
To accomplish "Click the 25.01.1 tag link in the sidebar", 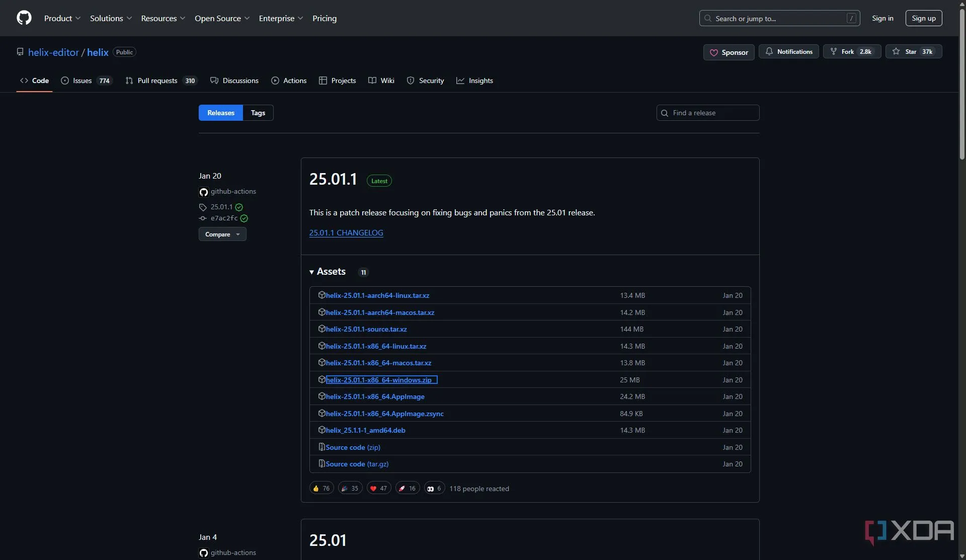I will 221,207.
